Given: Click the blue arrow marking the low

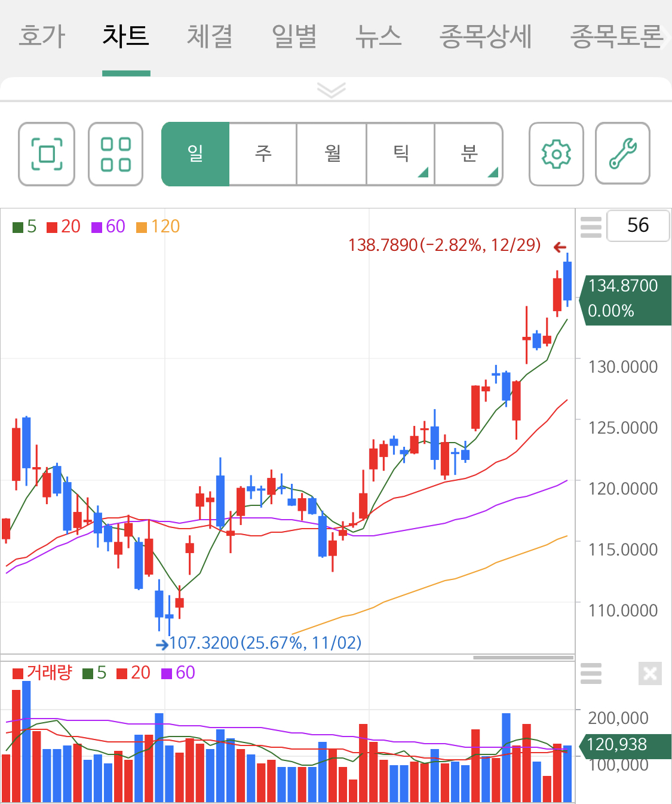Looking at the screenshot, I should click(x=162, y=645).
